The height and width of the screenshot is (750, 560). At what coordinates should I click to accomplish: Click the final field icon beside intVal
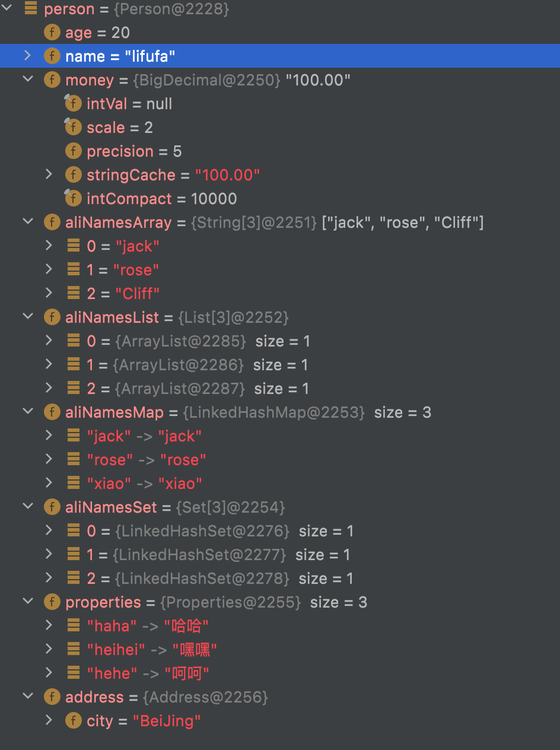pos(73,103)
